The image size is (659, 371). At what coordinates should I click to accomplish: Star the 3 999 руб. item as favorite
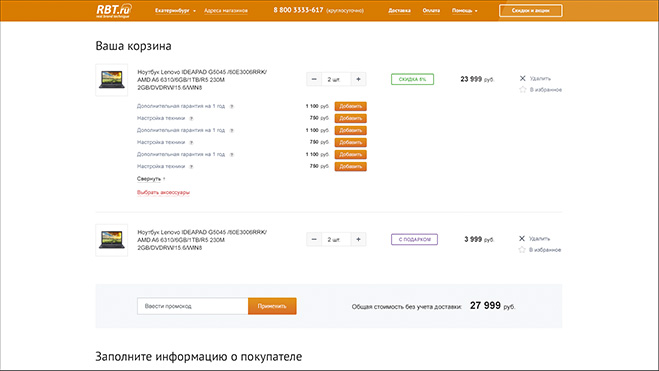point(522,249)
